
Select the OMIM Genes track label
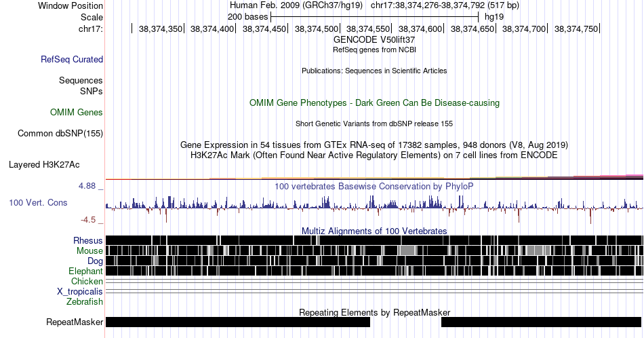[x=77, y=112]
